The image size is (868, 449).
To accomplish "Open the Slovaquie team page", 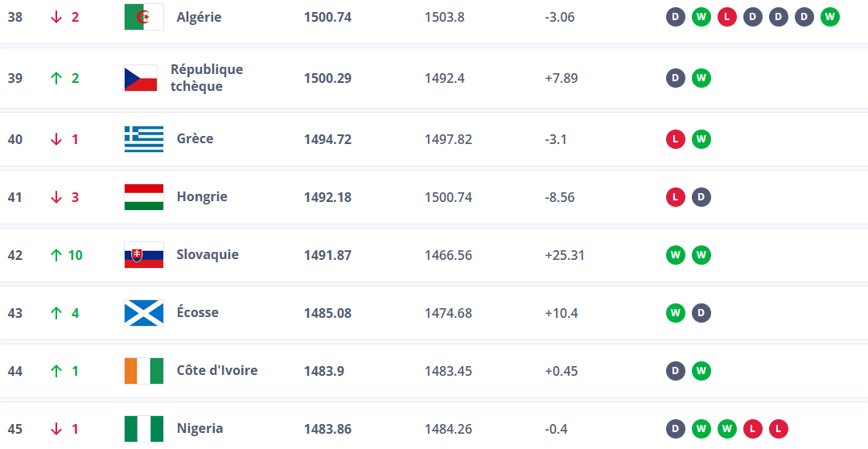I will pyautogui.click(x=208, y=255).
